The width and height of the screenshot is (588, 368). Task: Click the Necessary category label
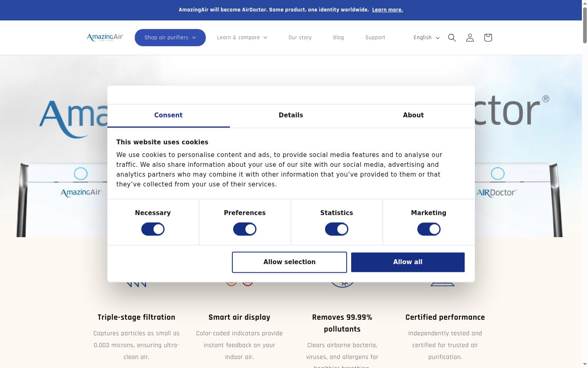(153, 213)
